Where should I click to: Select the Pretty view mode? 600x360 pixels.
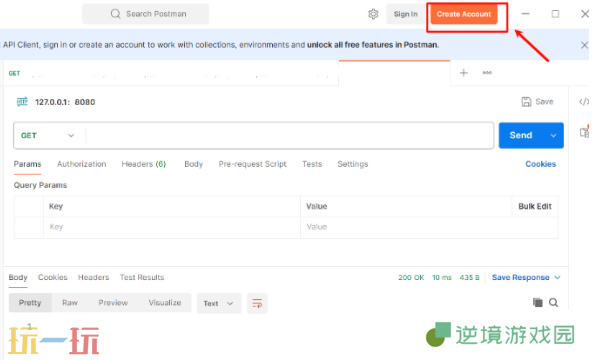30,303
